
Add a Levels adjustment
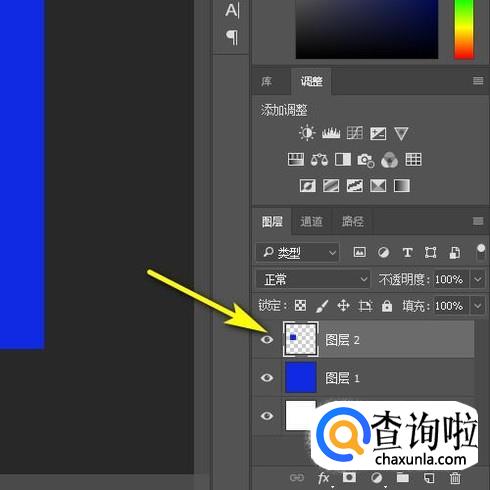pos(331,133)
